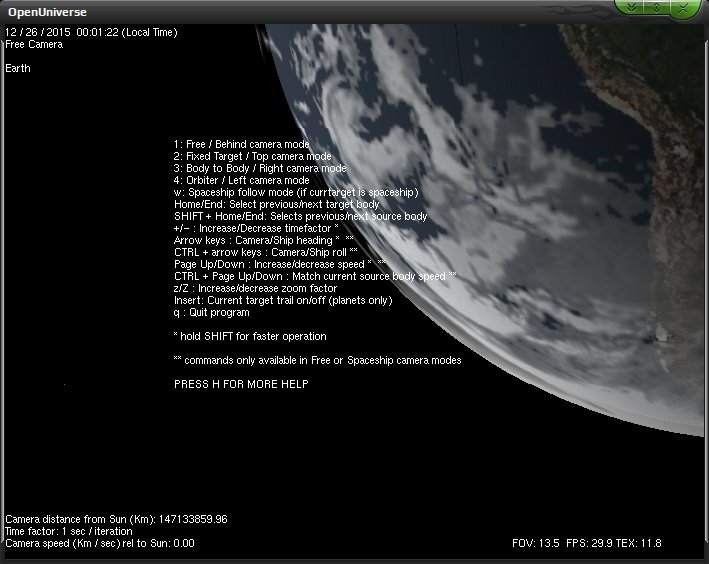Click the '4: Orbiter / Left camera mode' line

click(241, 180)
